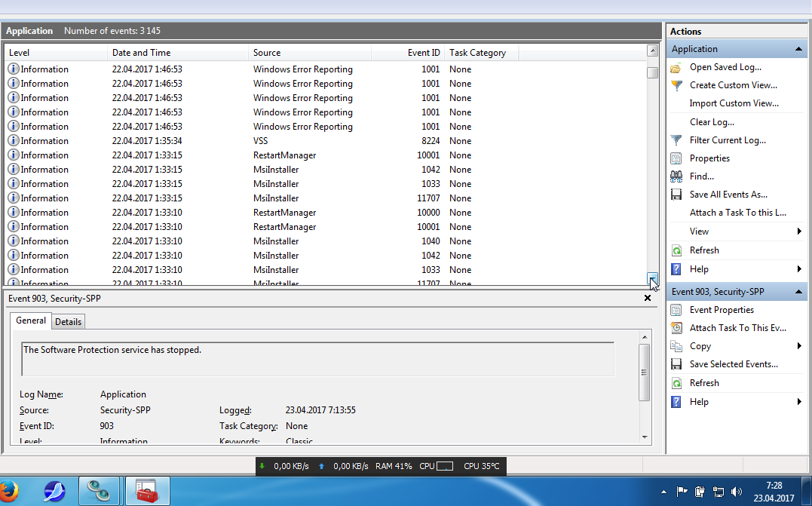812x506 pixels.
Task: Open Firefox from the taskbar
Action: 8,491
